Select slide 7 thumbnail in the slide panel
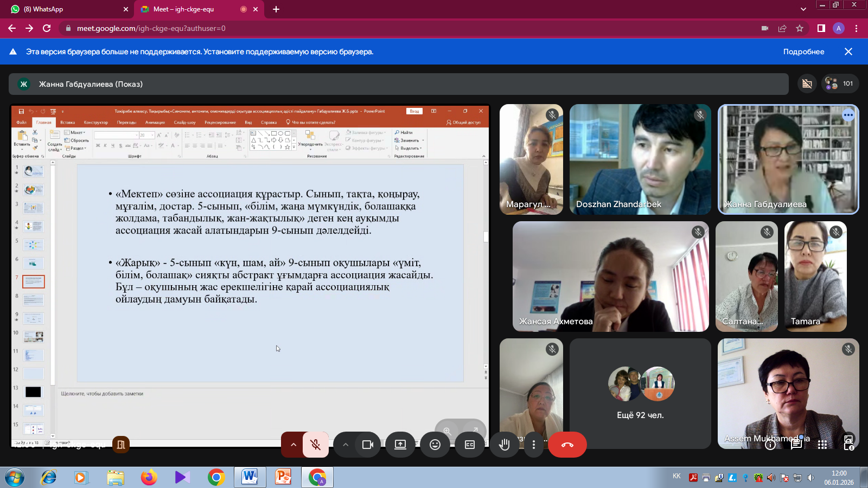868x488 pixels. pyautogui.click(x=34, y=281)
